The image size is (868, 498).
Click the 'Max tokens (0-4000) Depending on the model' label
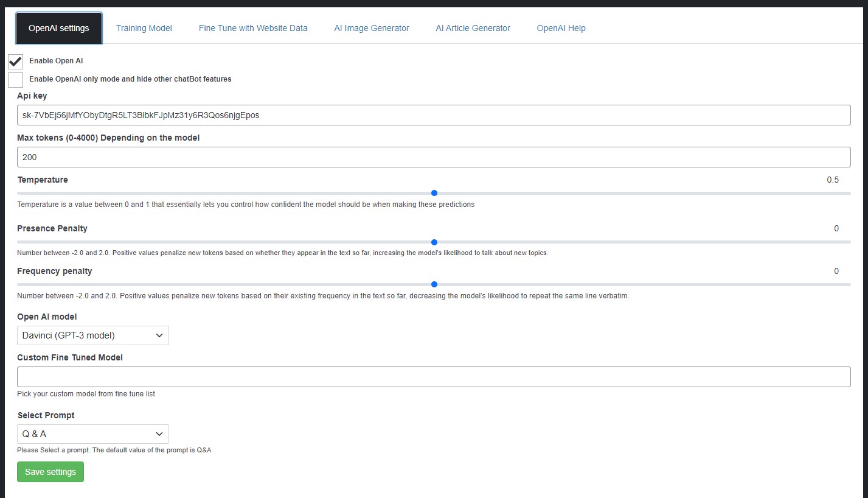coord(108,138)
